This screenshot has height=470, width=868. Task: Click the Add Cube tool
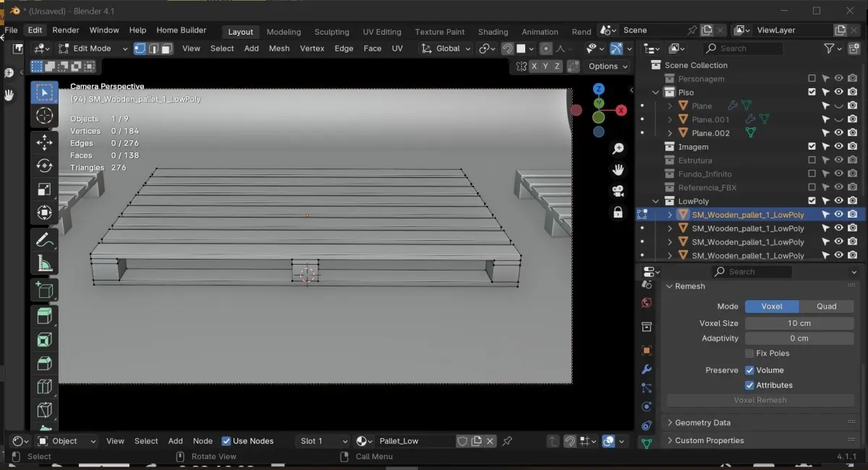(44, 291)
